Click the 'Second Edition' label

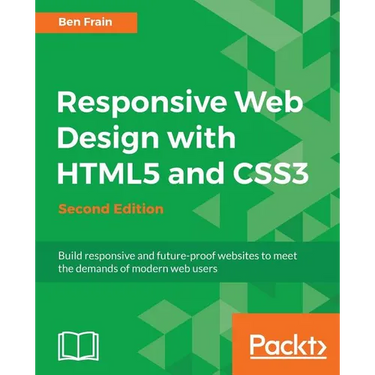[111, 209]
